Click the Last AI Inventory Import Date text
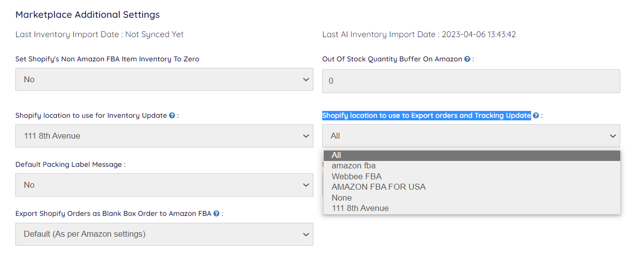The width and height of the screenshot is (644, 259). click(419, 35)
